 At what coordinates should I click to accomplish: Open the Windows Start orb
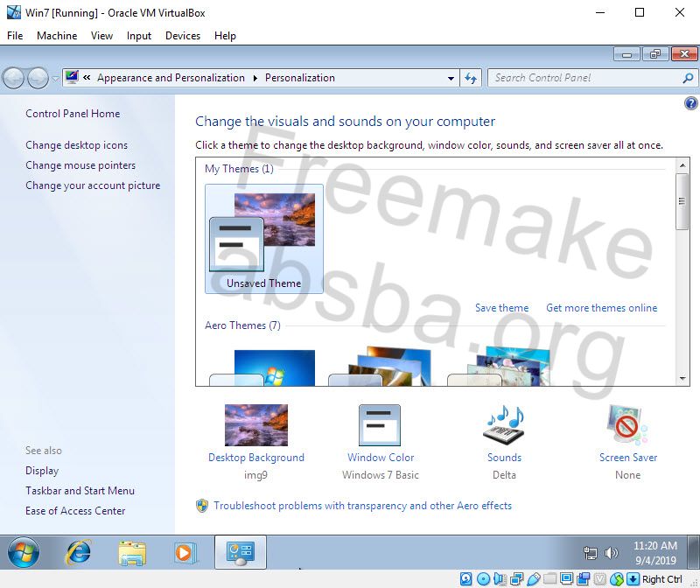point(24,552)
